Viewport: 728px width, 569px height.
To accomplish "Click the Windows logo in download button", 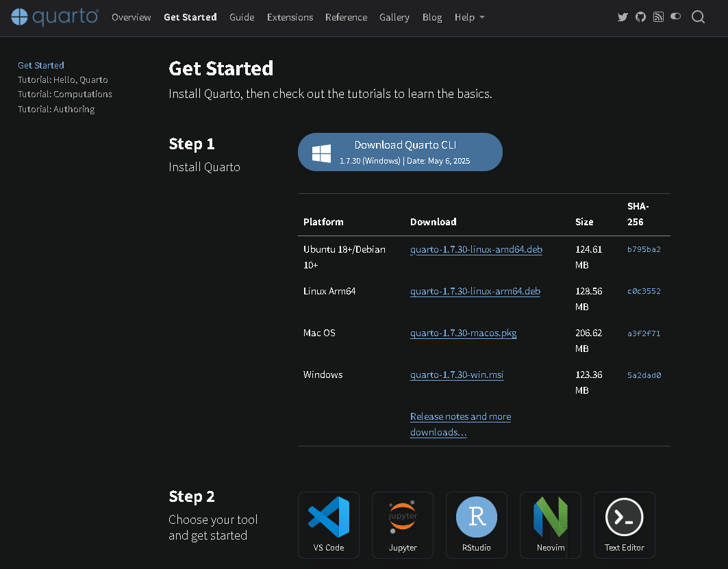I will (x=321, y=153).
